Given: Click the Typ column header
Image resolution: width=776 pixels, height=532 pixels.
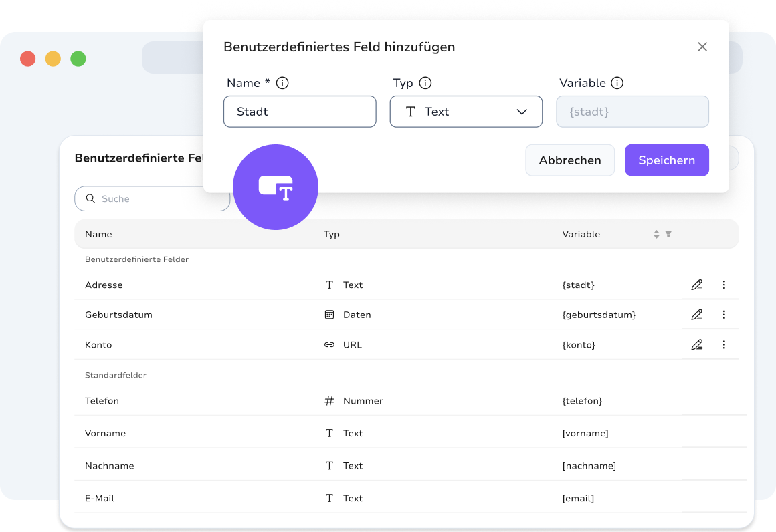Looking at the screenshot, I should tap(332, 235).
